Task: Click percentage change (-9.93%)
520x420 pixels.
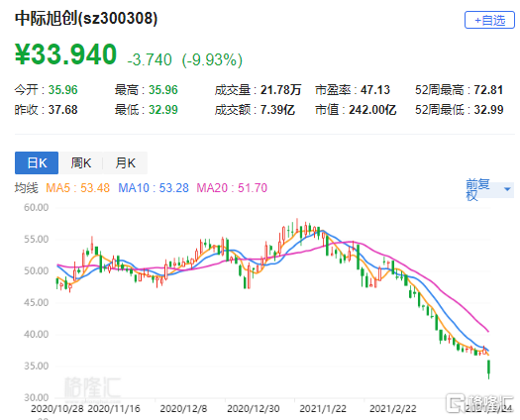Action: [x=212, y=60]
